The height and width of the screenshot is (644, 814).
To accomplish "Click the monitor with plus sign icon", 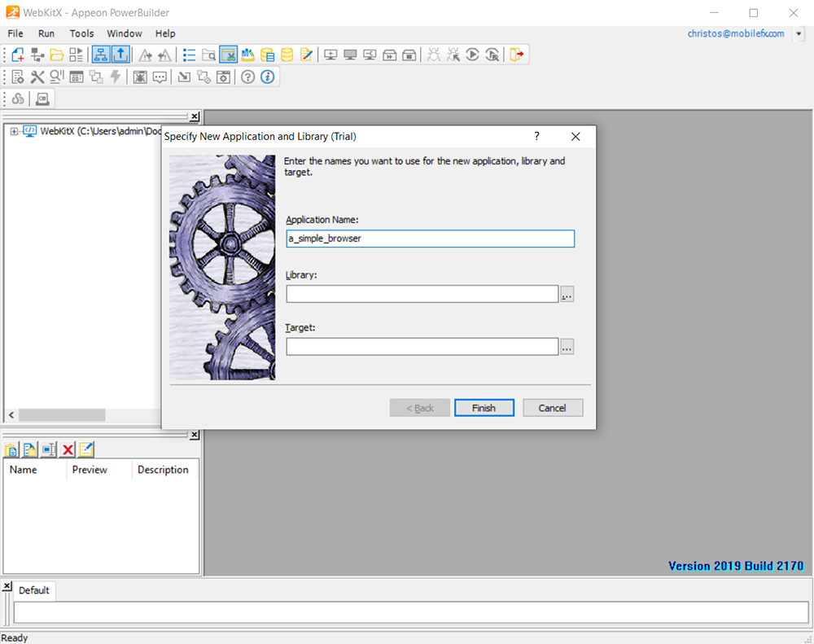I will pos(330,55).
